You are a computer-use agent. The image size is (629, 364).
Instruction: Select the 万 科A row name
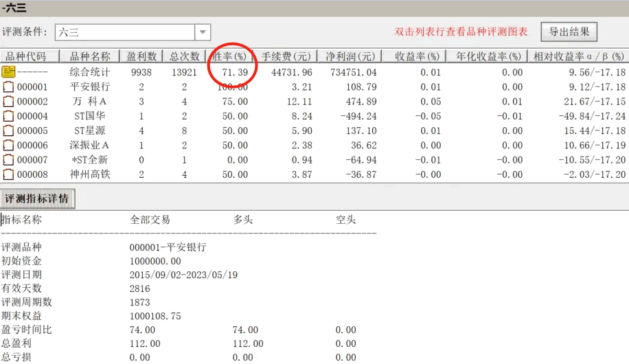(x=90, y=102)
